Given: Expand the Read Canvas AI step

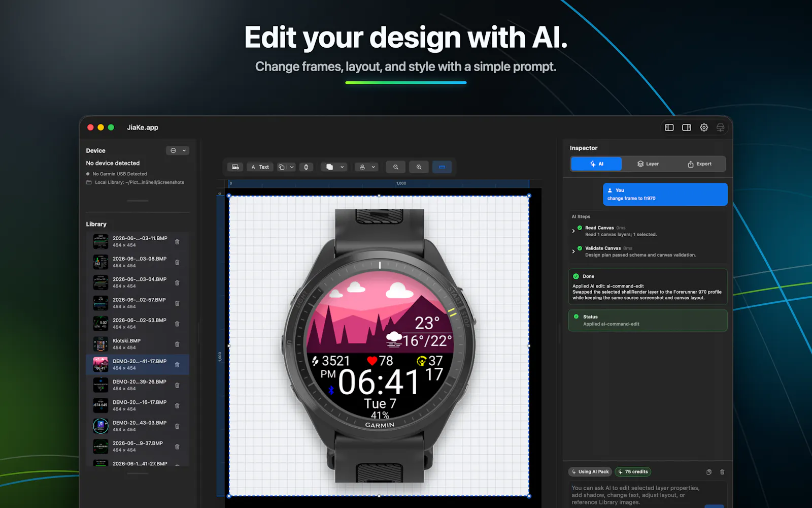Looking at the screenshot, I should coord(573,231).
